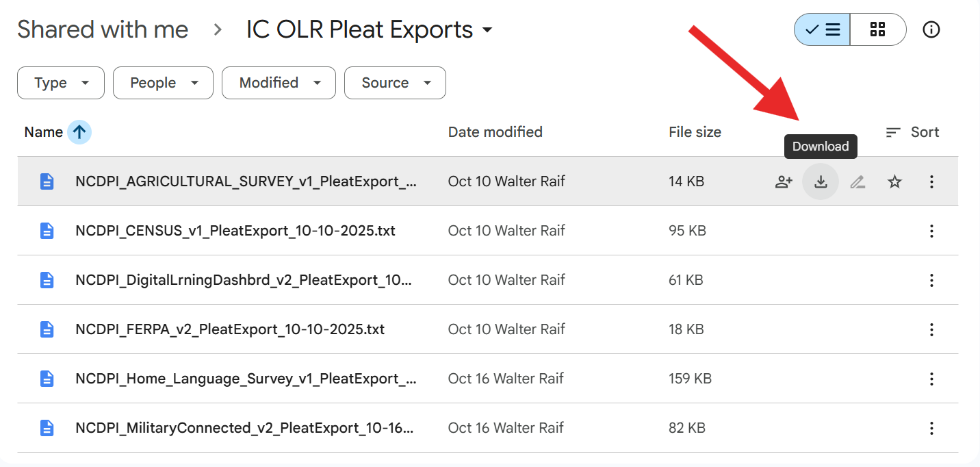Open more options for NCDPI_CENSUS file
The image size is (980, 467).
coord(931,231)
